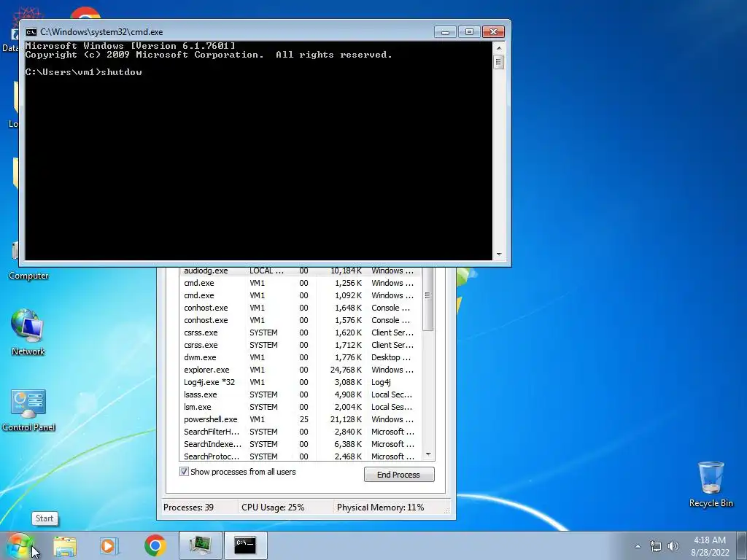Click the cmd.exe title bar system icon

pyautogui.click(x=31, y=32)
